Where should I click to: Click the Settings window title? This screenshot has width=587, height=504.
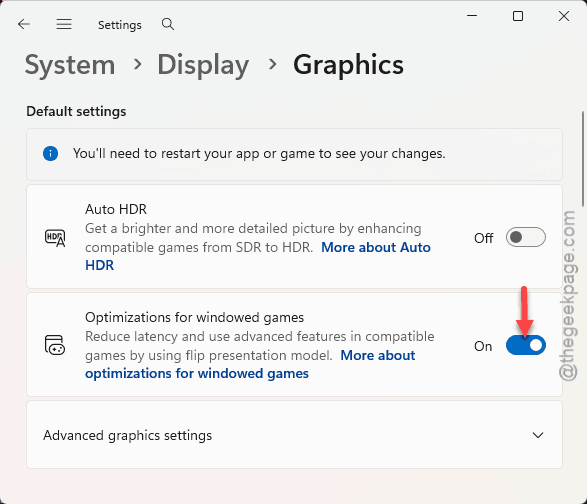tap(120, 25)
